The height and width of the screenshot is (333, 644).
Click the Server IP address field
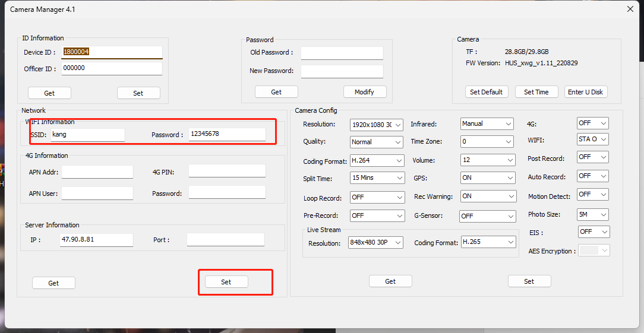[96, 240]
